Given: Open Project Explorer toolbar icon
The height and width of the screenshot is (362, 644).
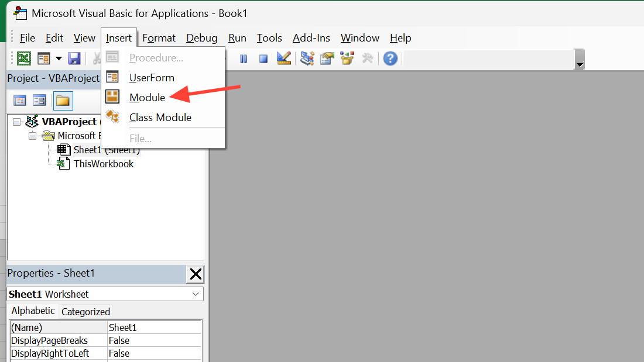Looking at the screenshot, I should pyautogui.click(x=307, y=58).
